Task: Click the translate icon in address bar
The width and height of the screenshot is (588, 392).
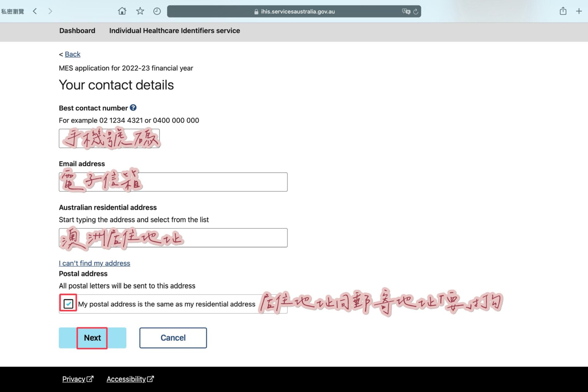Action: click(406, 11)
